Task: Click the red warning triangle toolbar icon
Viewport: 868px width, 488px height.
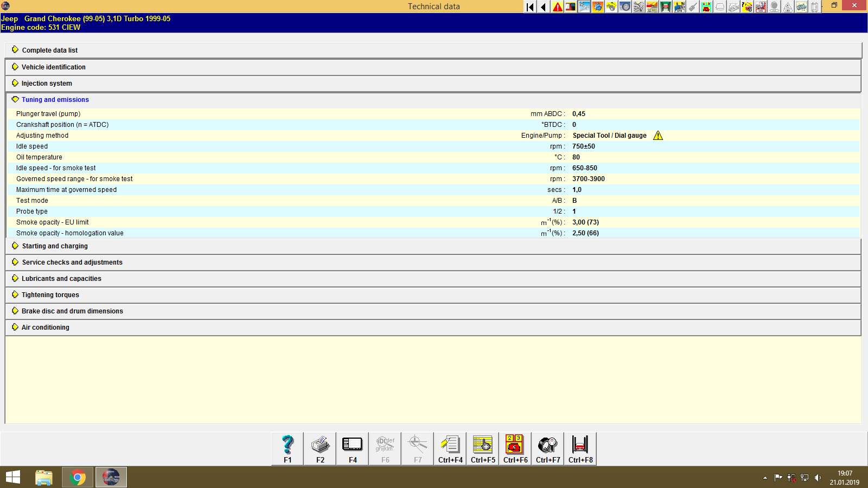Action: pyautogui.click(x=557, y=7)
